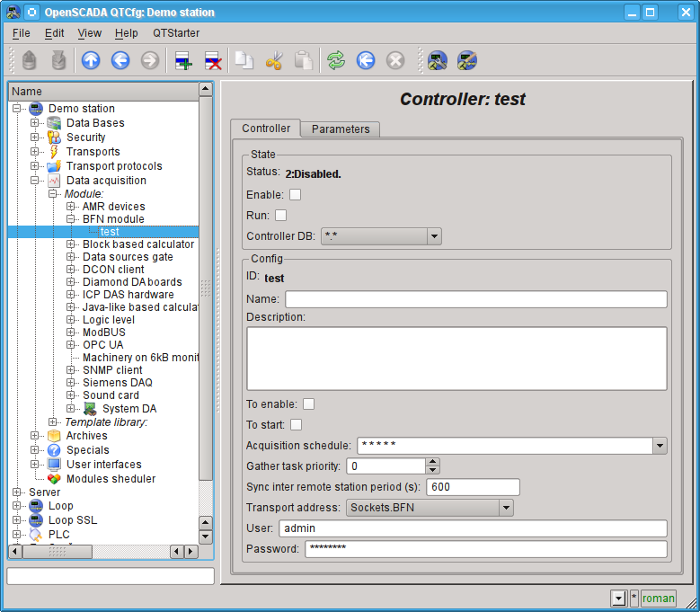Click the green Refresh arrows icon
This screenshot has width=700, height=612.
[x=336, y=60]
